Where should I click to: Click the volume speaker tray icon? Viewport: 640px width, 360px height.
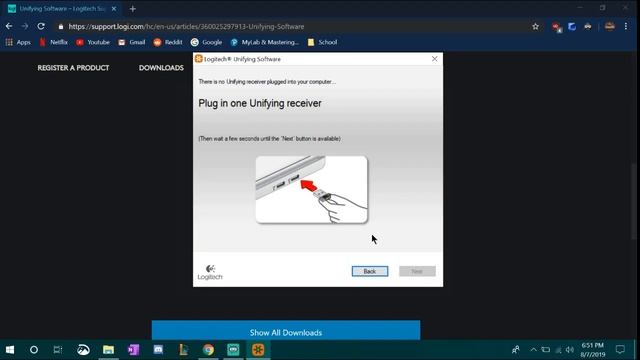pyautogui.click(x=570, y=349)
